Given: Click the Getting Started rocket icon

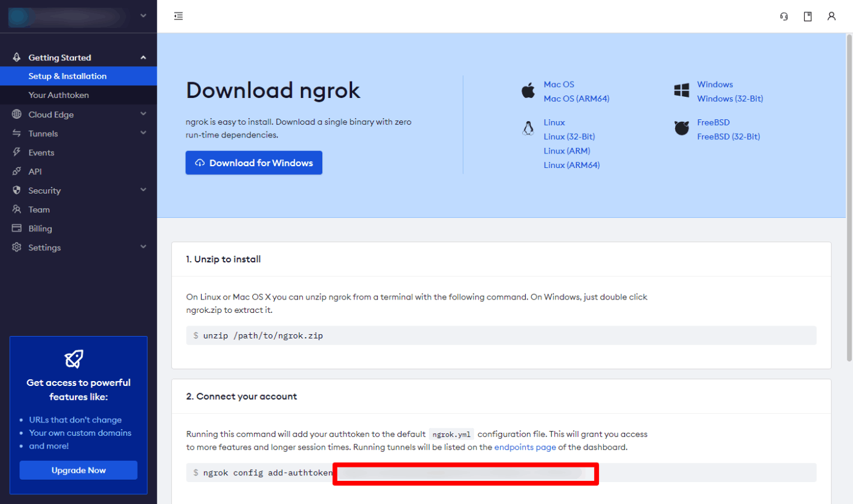Looking at the screenshot, I should point(17,57).
